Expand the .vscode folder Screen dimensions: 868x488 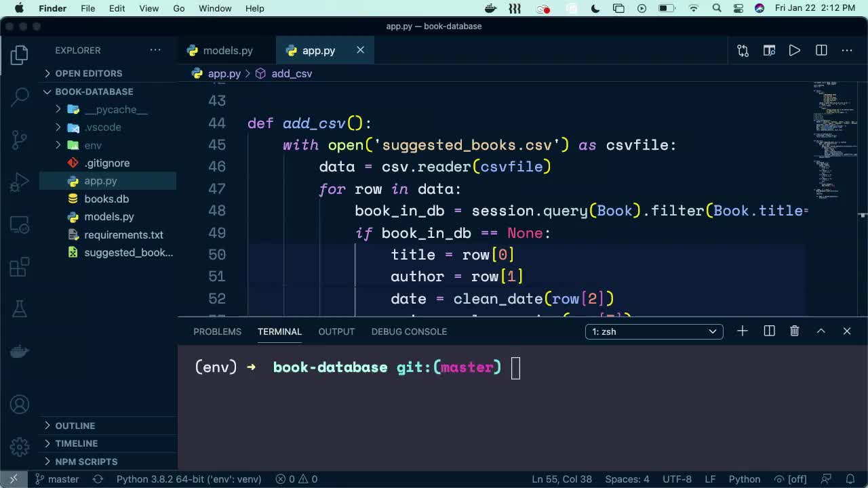[102, 127]
